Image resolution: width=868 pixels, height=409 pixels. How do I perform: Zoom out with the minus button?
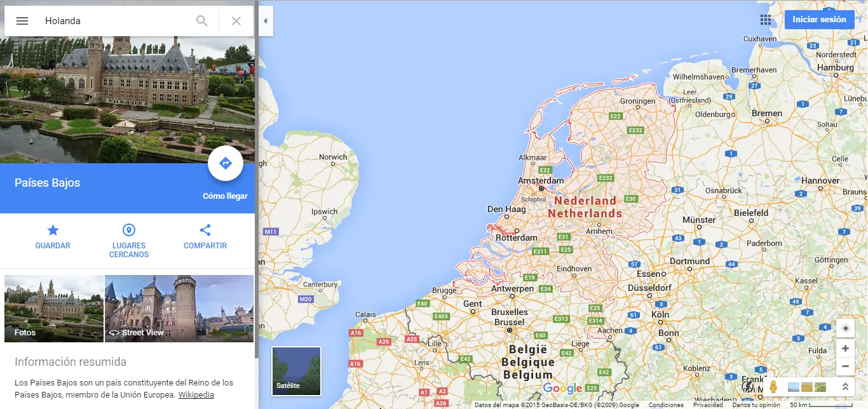click(x=845, y=366)
